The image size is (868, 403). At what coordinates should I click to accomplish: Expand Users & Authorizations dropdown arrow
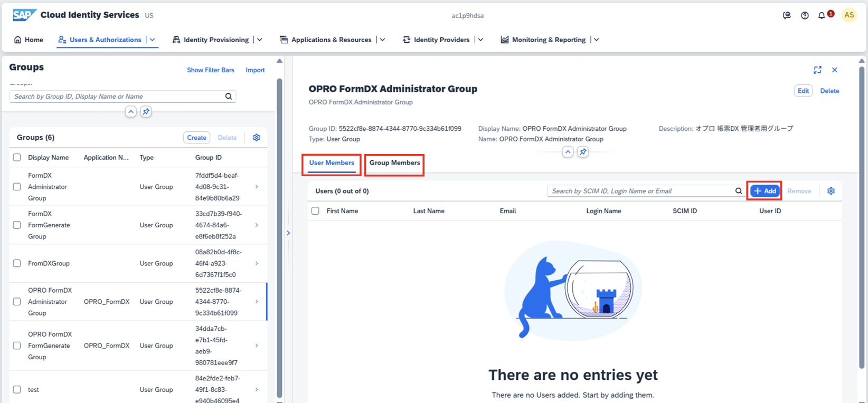point(153,40)
